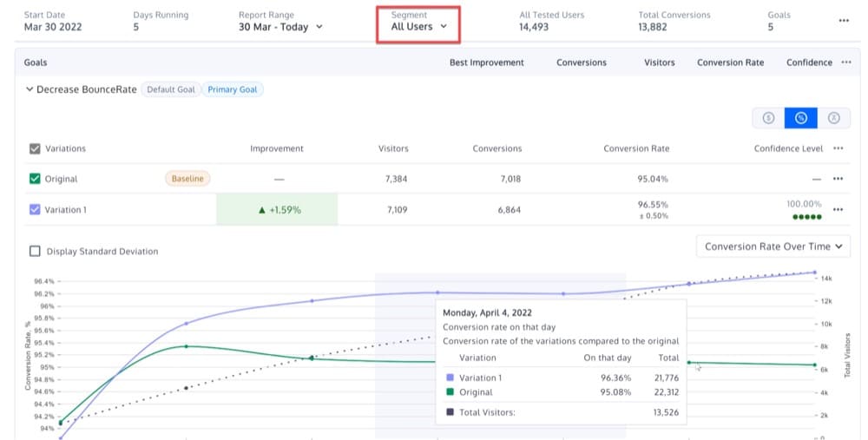Image resolution: width=868 pixels, height=440 pixels.
Task: Open the Report Range dropdown
Action: [280, 27]
